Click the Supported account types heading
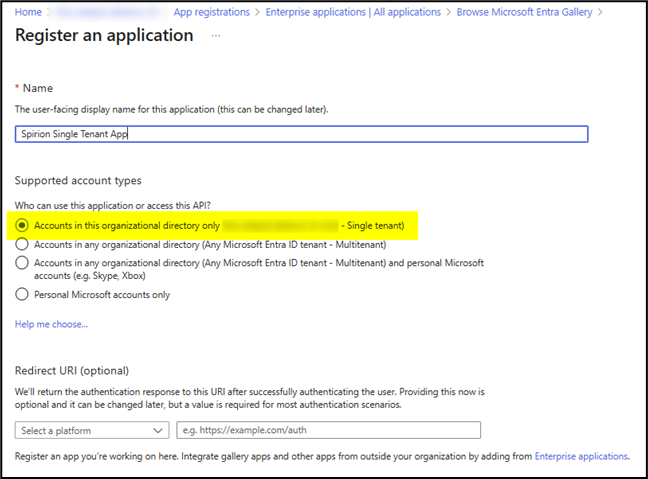Image resolution: width=648 pixels, height=479 pixels. tap(78, 180)
